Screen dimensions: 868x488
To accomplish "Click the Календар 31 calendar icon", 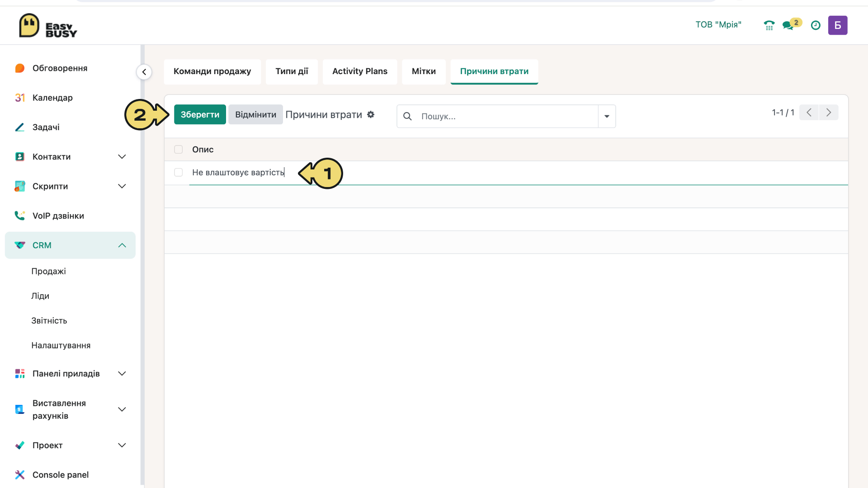I will pos(20,98).
